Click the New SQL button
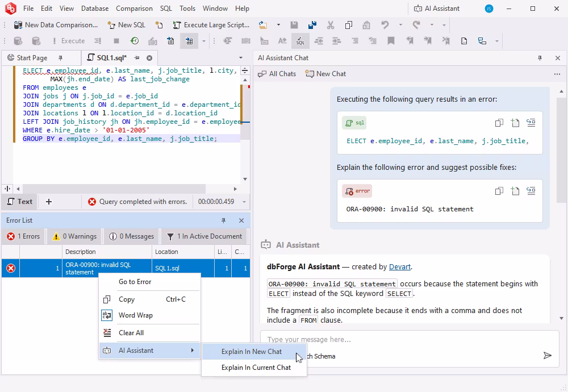Screen dimensions: 568x392 pos(127,25)
